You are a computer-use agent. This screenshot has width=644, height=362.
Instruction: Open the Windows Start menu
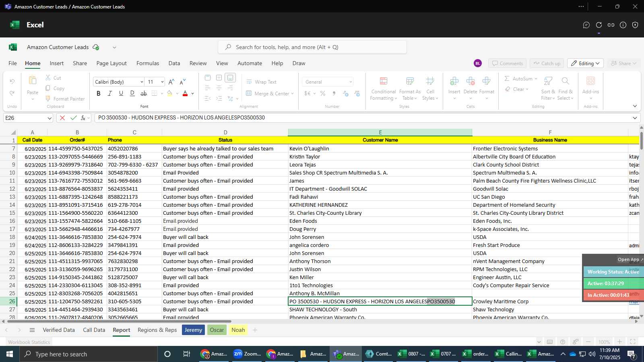(x=9, y=354)
